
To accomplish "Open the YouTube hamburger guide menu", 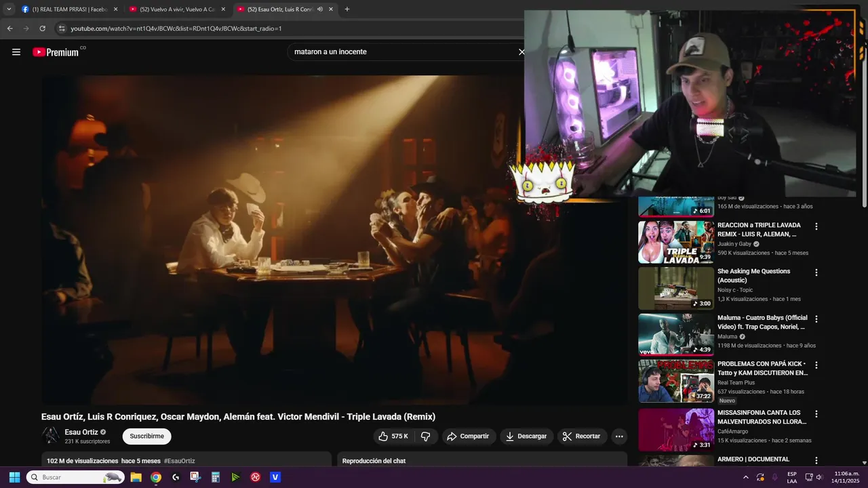I will 16,52.
